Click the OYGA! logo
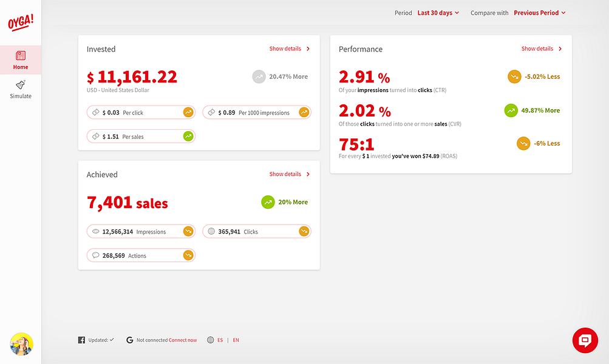 click(x=21, y=22)
